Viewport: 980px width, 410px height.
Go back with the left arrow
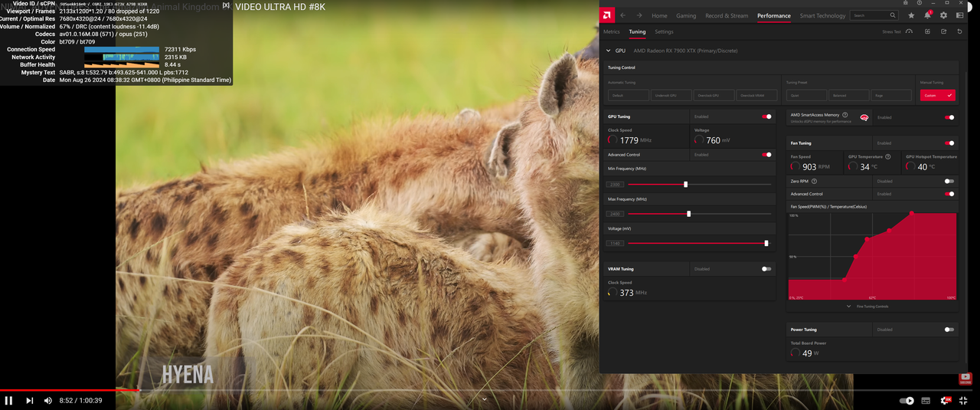pyautogui.click(x=622, y=15)
